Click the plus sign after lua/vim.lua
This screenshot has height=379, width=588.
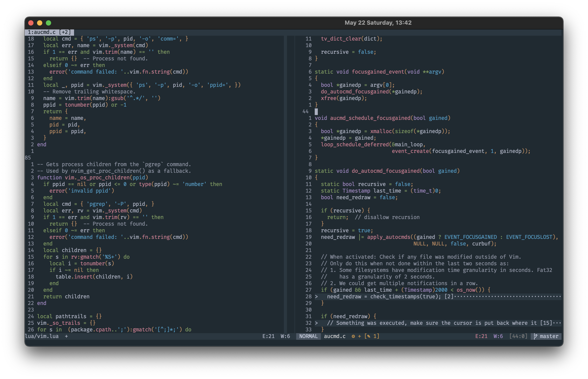pos(66,336)
